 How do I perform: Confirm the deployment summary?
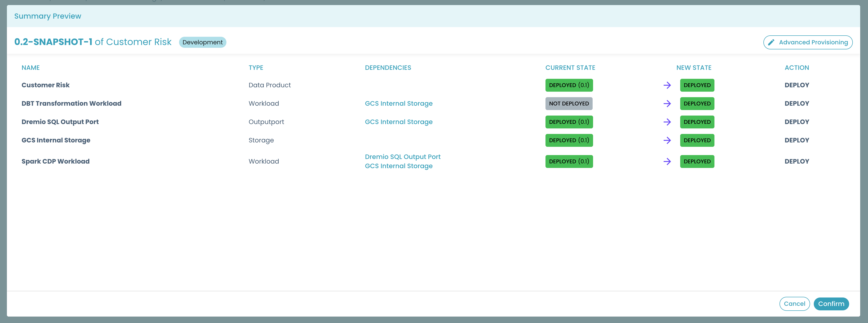(831, 303)
